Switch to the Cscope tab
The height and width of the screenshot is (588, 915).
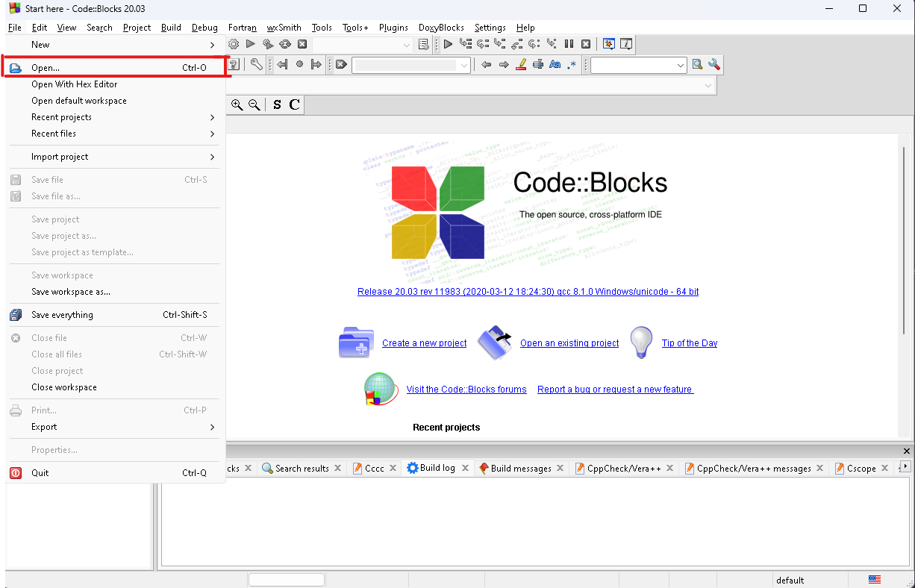[x=861, y=469]
